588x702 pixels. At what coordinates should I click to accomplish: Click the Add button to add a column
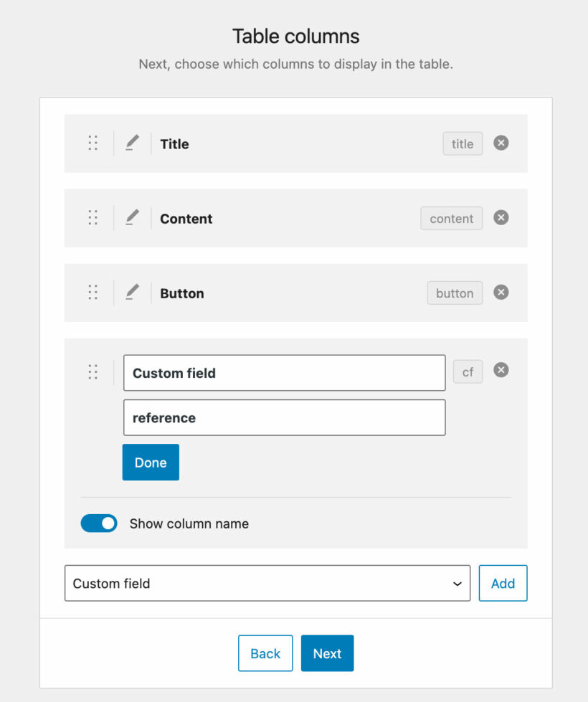click(x=503, y=583)
